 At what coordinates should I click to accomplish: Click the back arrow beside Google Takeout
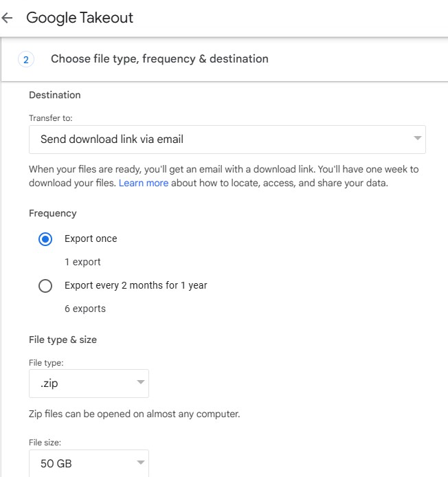click(x=8, y=19)
